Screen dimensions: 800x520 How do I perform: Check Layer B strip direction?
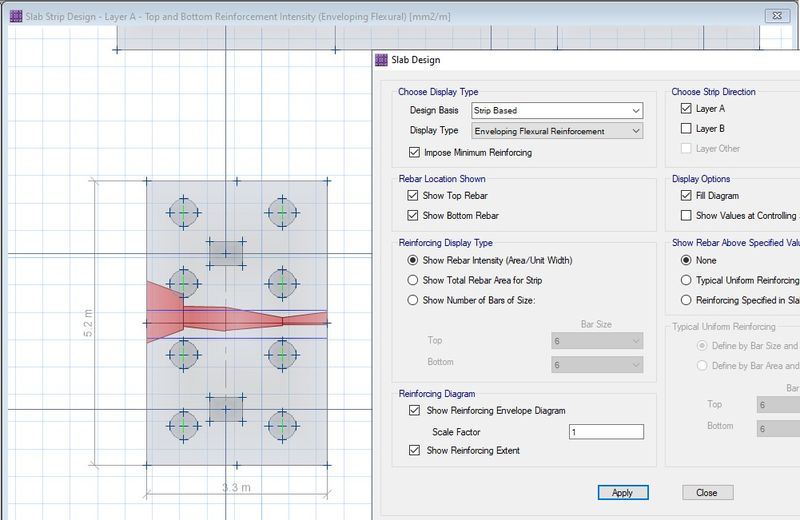[x=686, y=129]
